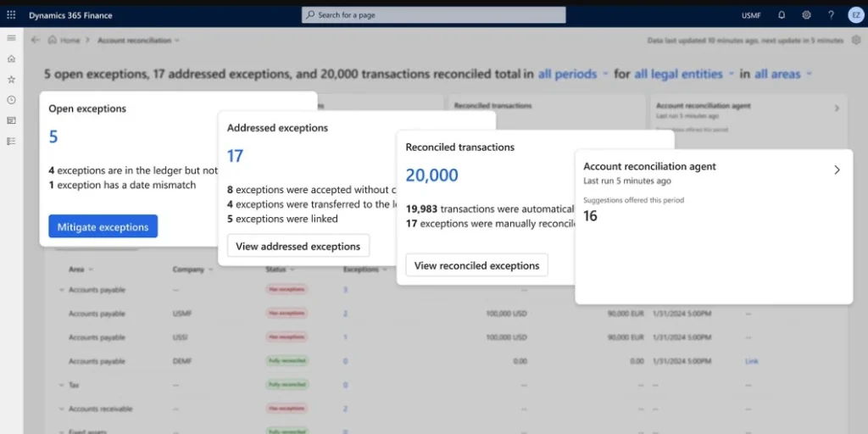Select the USMF company picker

751,15
